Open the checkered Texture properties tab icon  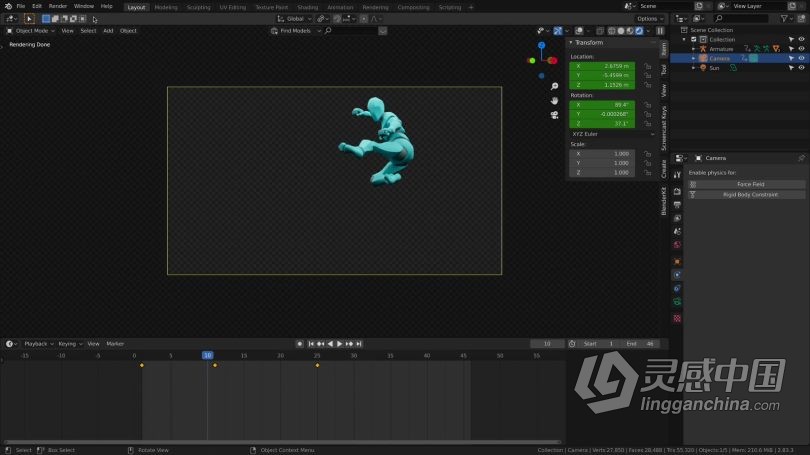click(x=677, y=319)
